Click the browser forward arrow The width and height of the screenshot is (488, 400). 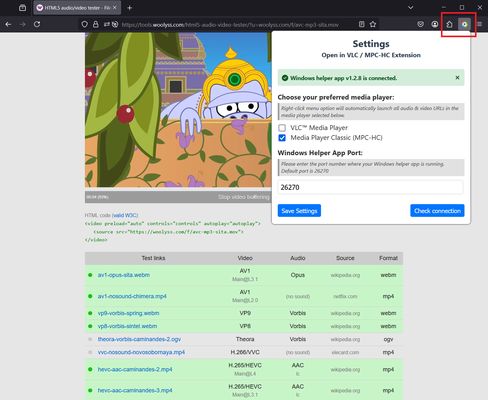click(x=23, y=24)
